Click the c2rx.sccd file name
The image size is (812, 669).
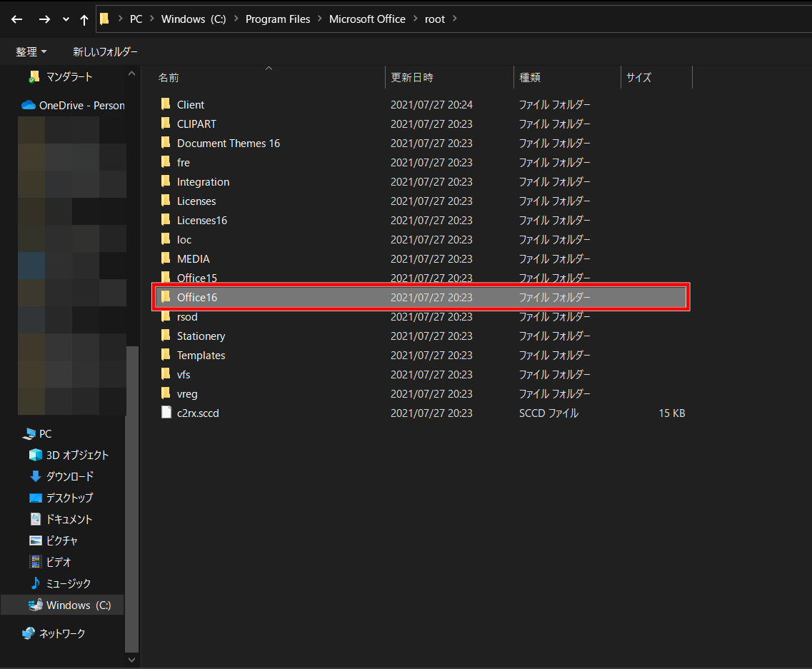click(x=198, y=413)
